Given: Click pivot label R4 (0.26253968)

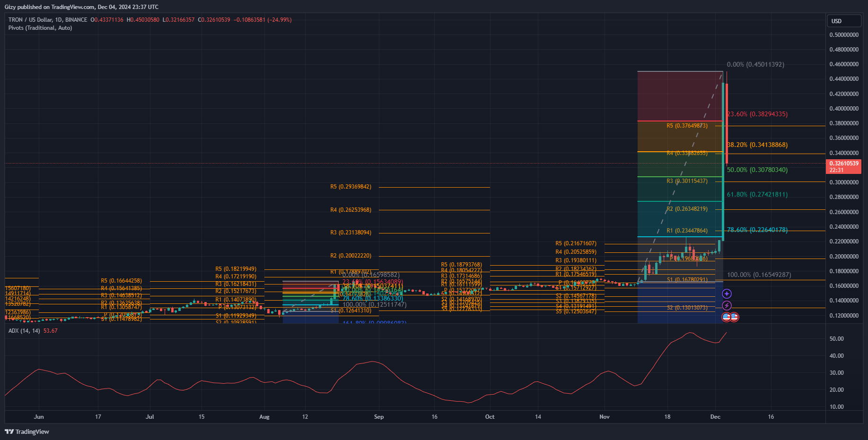Looking at the screenshot, I should (x=351, y=210).
